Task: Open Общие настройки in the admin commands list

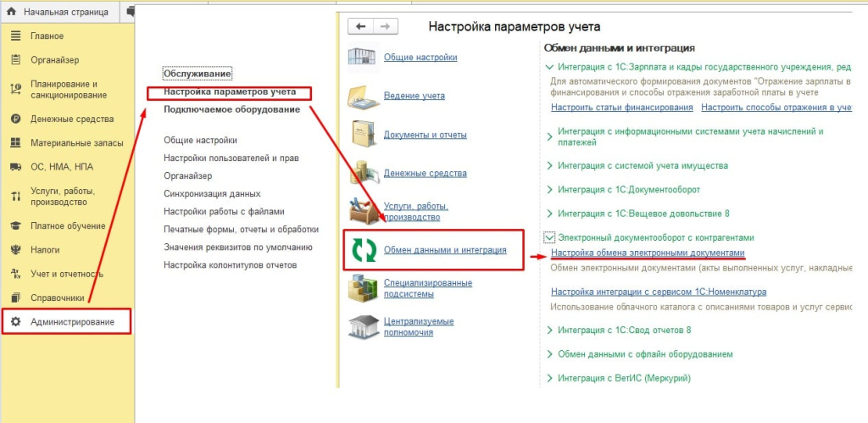Action: click(x=200, y=141)
